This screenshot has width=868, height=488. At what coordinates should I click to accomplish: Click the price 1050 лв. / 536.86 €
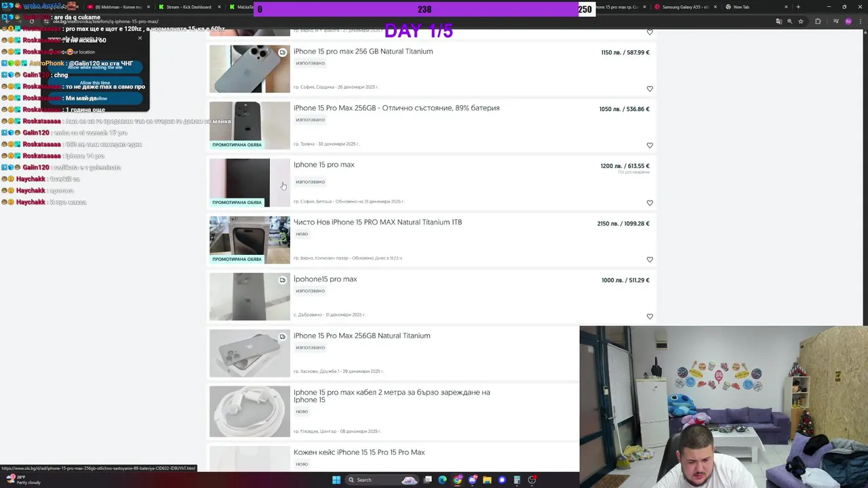(624, 109)
